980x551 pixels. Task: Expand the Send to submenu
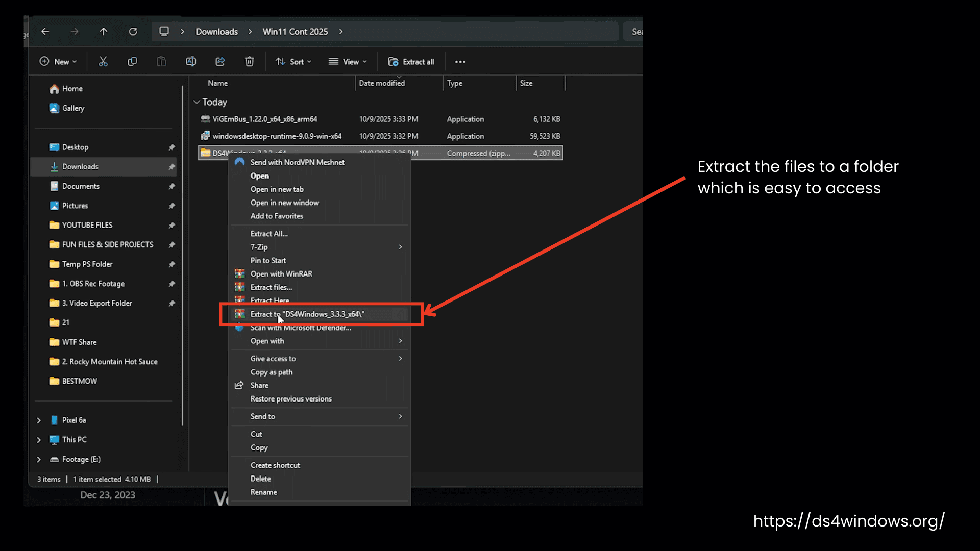click(320, 417)
